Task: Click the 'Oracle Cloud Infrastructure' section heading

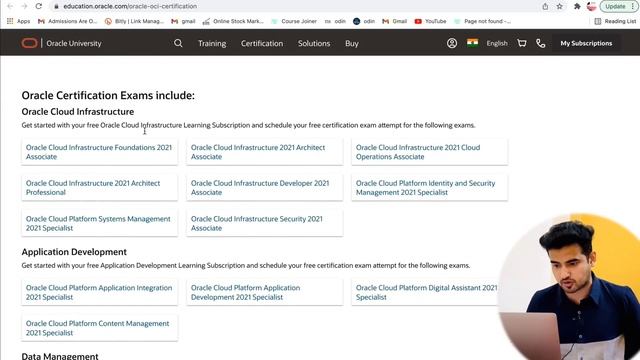Action: 78,111
